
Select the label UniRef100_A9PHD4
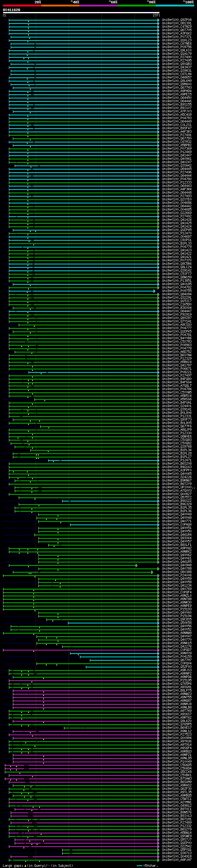[177, 91]
